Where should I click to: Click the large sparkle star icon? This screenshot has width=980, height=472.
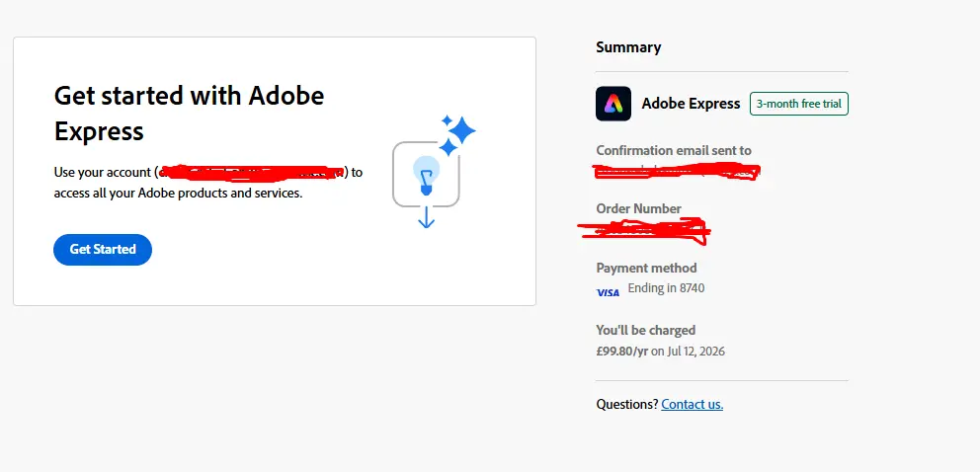[462, 130]
